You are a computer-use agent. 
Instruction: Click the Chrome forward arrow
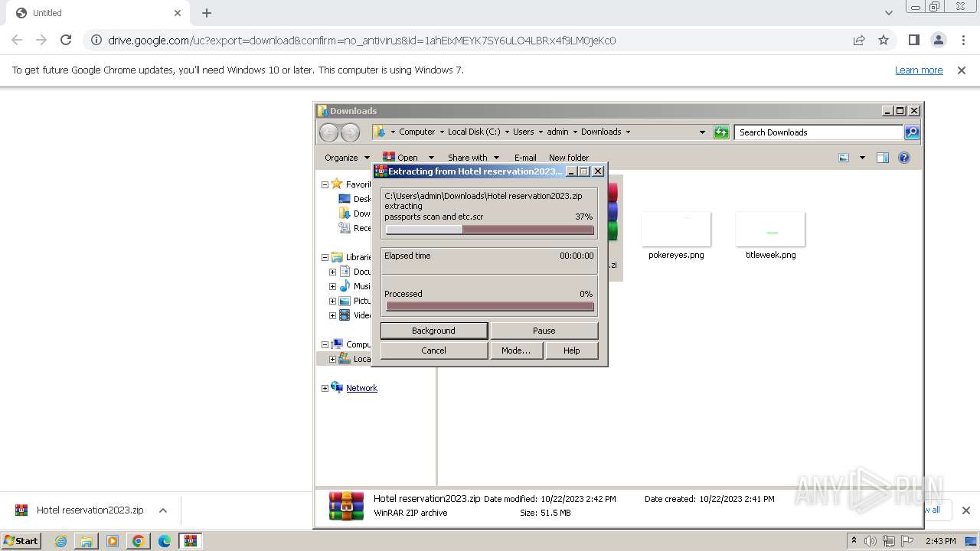[41, 40]
